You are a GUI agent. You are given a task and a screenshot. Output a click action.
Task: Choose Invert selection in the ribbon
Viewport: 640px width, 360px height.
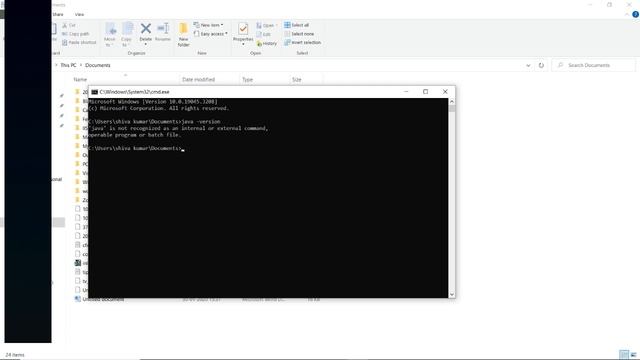click(302, 42)
